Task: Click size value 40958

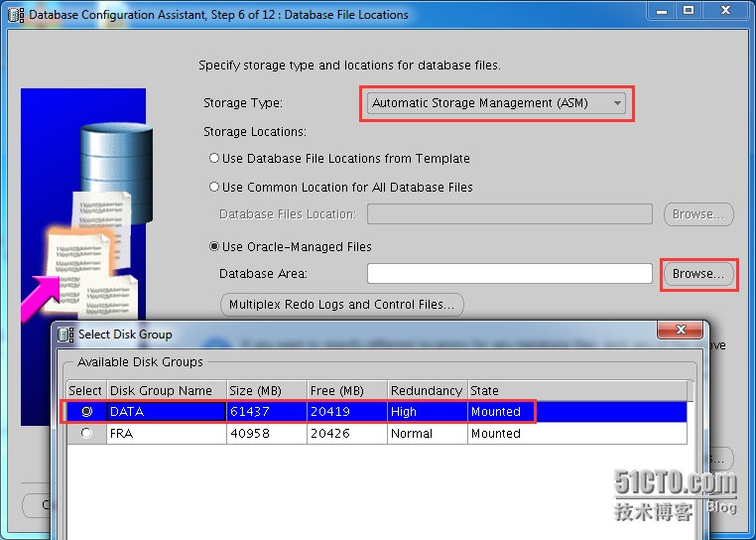Action: click(267, 434)
